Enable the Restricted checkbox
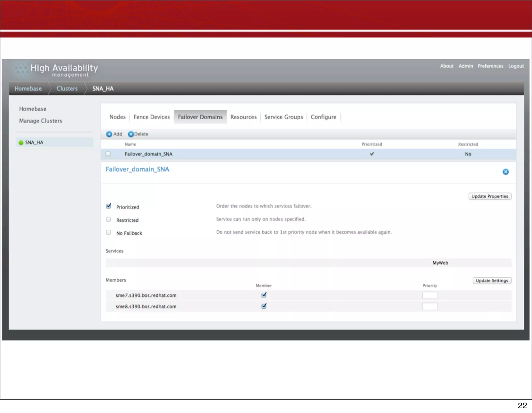Image resolution: width=532 pixels, height=413 pixels. tap(109, 220)
